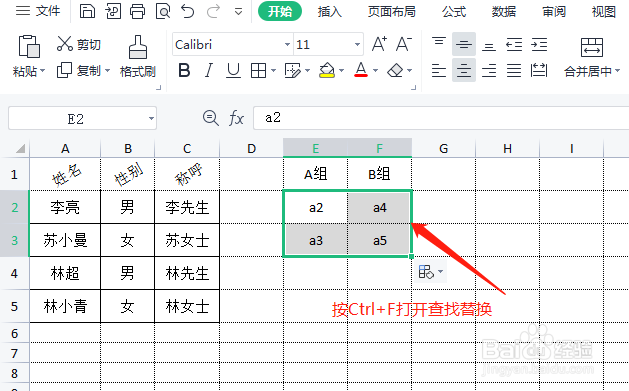This screenshot has height=391, width=629.
Task: Click the 复制 copy button
Action: pyautogui.click(x=79, y=71)
